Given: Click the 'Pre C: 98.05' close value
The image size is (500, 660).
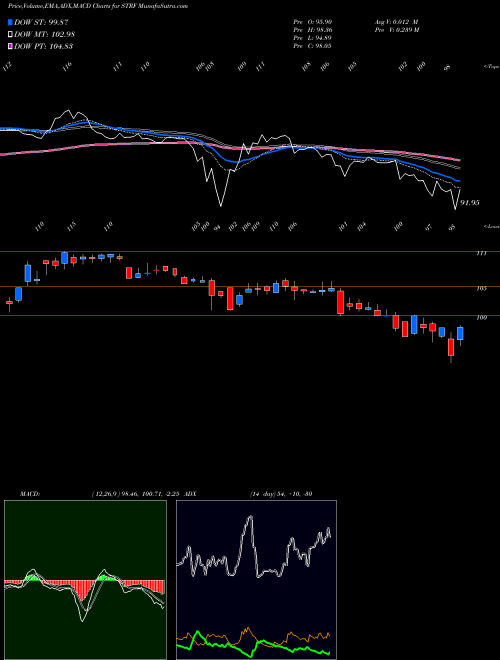Looking at the screenshot, I should (x=313, y=46).
